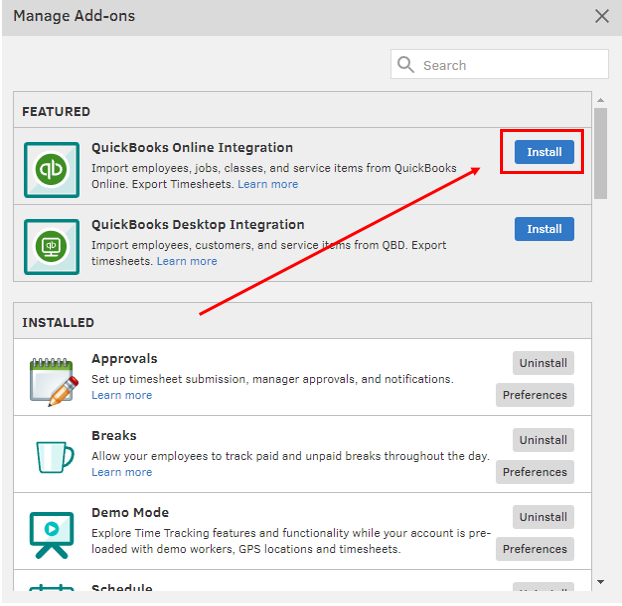622x606 pixels.
Task: Click the Approvals notepad icon
Action: click(x=54, y=382)
